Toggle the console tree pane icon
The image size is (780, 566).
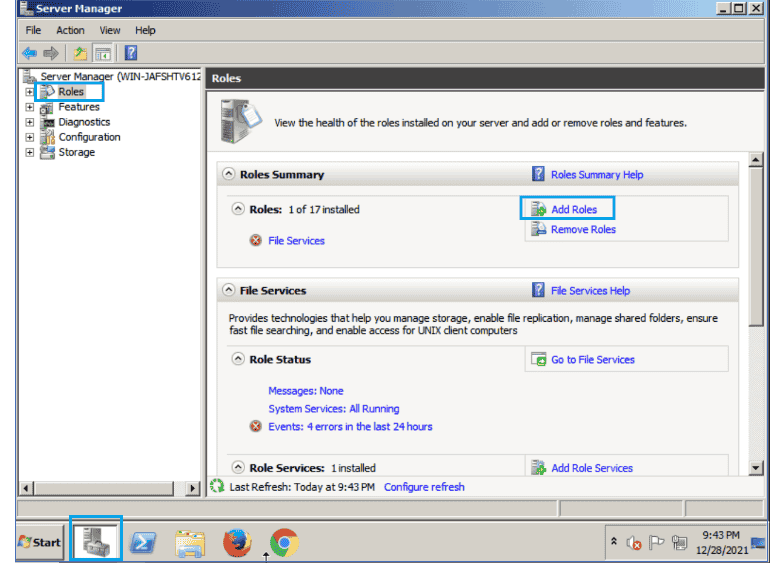pyautogui.click(x=103, y=53)
